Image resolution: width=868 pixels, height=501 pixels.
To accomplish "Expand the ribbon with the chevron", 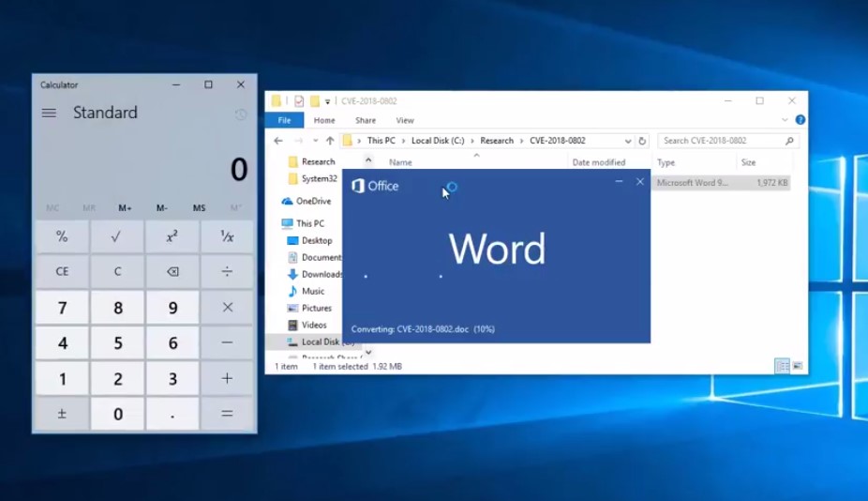I will [785, 120].
